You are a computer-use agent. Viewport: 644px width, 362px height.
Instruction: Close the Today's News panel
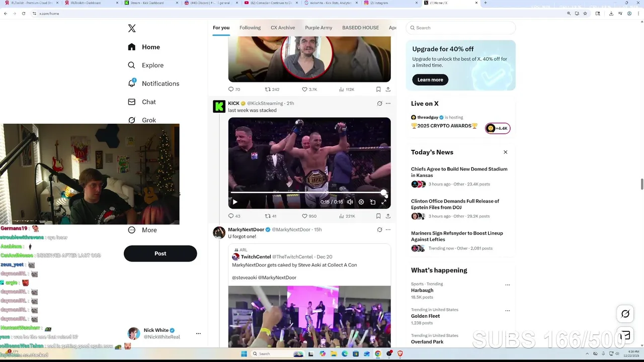coord(506,152)
